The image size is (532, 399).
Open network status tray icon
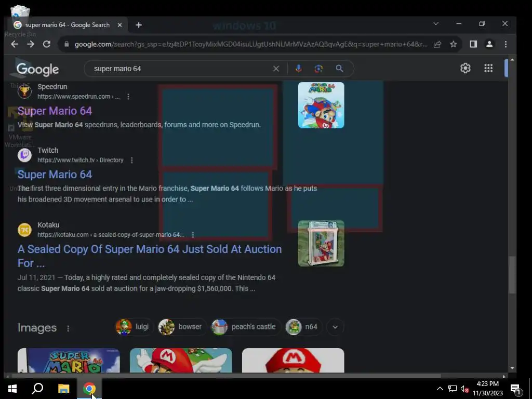[453, 389]
